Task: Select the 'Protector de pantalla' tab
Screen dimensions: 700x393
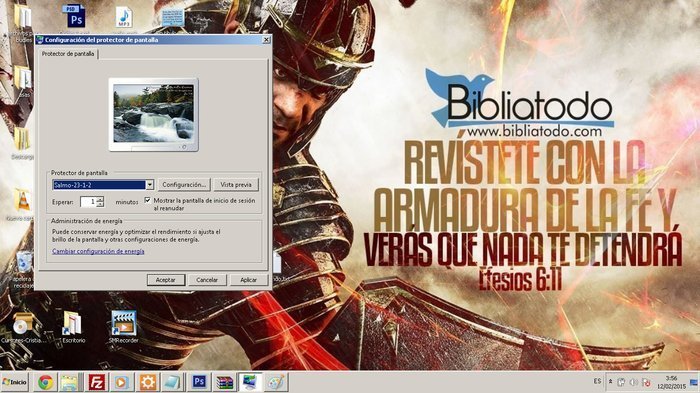Action: (x=68, y=54)
